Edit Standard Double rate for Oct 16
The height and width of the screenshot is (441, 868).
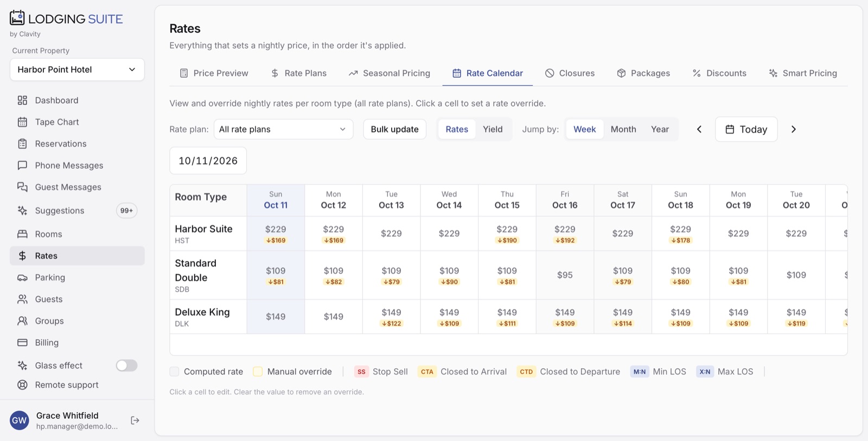click(565, 275)
